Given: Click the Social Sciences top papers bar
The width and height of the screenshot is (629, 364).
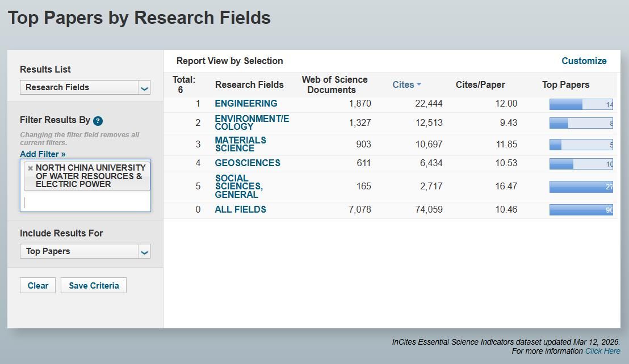Looking at the screenshot, I should pos(580,187).
